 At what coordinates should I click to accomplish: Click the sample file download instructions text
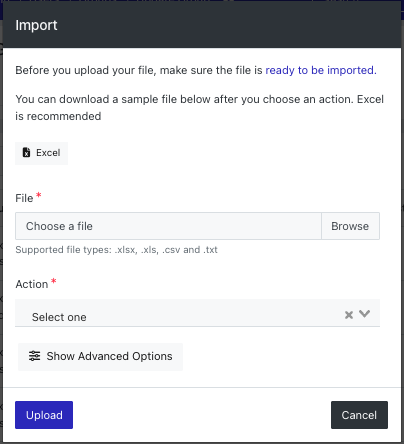click(199, 108)
